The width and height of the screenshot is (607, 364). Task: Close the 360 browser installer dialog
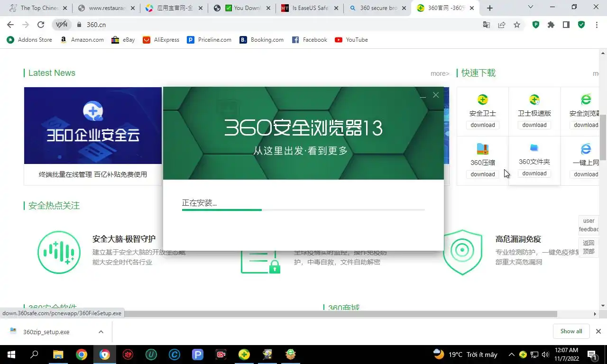(x=436, y=95)
